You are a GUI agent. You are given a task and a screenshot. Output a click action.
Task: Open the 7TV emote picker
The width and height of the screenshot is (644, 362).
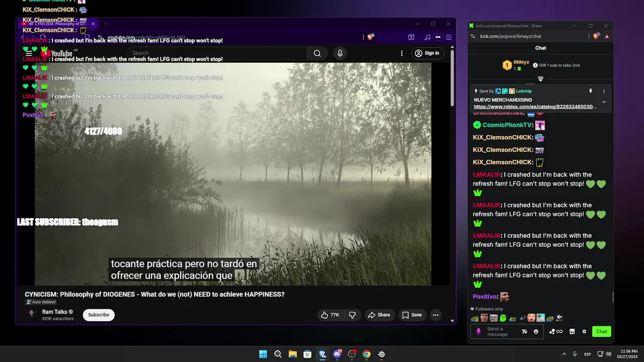pyautogui.click(x=525, y=332)
